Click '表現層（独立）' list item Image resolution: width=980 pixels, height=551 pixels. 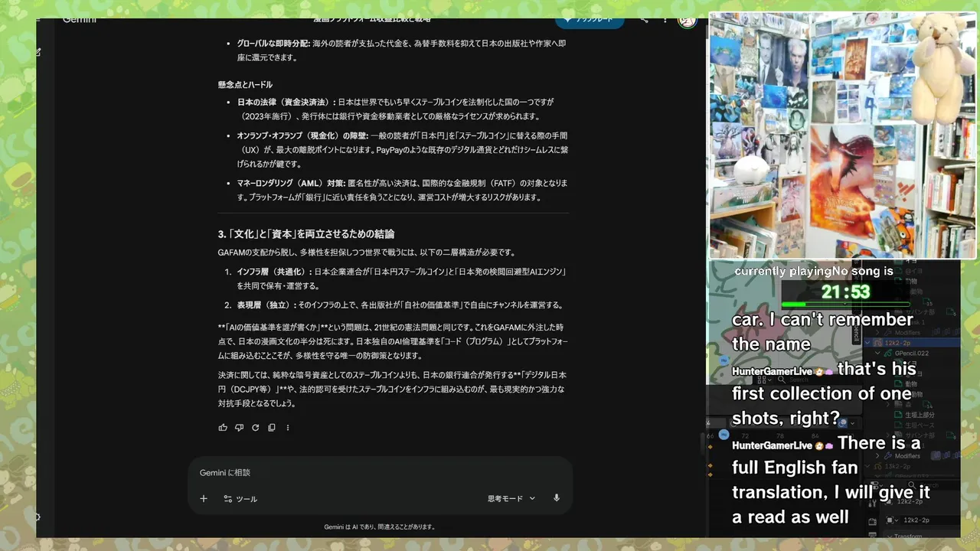401,305
